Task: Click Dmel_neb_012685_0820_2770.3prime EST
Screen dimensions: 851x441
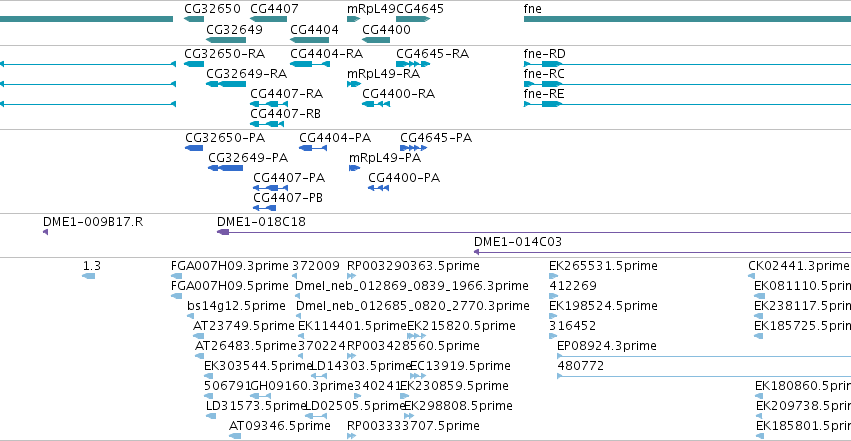Action: pyautogui.click(x=299, y=316)
